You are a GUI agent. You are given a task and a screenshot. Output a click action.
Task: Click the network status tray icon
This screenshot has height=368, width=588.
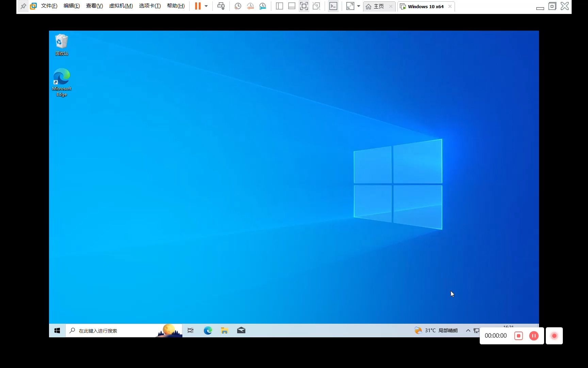476,331
